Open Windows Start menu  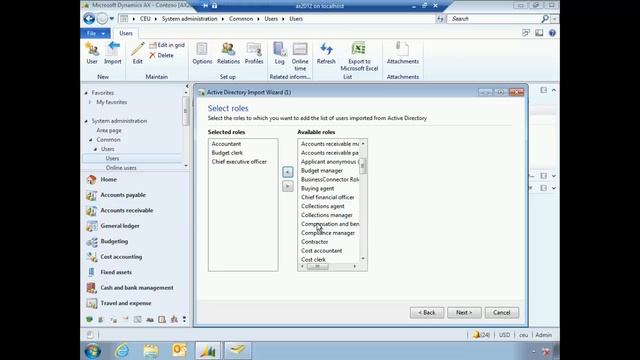pyautogui.click(x=93, y=351)
